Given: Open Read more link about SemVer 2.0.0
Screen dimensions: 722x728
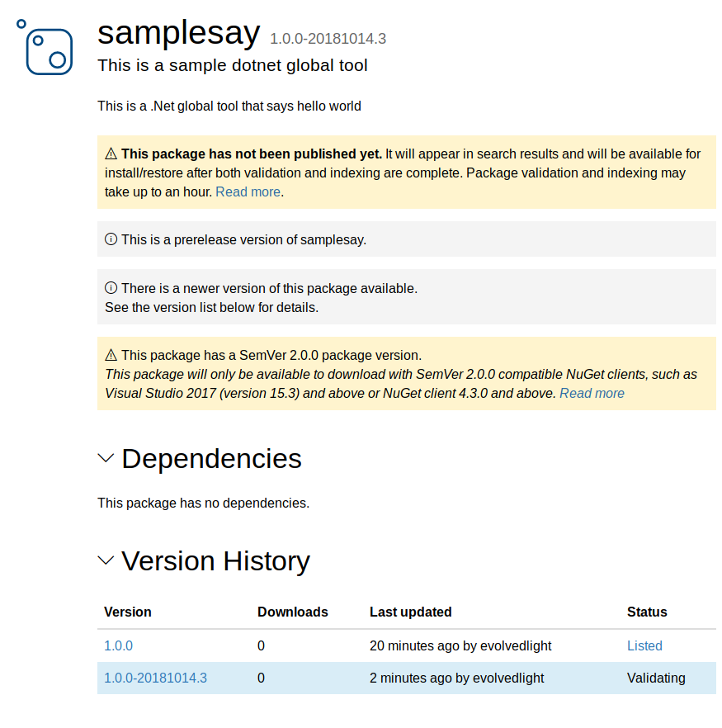Looking at the screenshot, I should pos(592,393).
